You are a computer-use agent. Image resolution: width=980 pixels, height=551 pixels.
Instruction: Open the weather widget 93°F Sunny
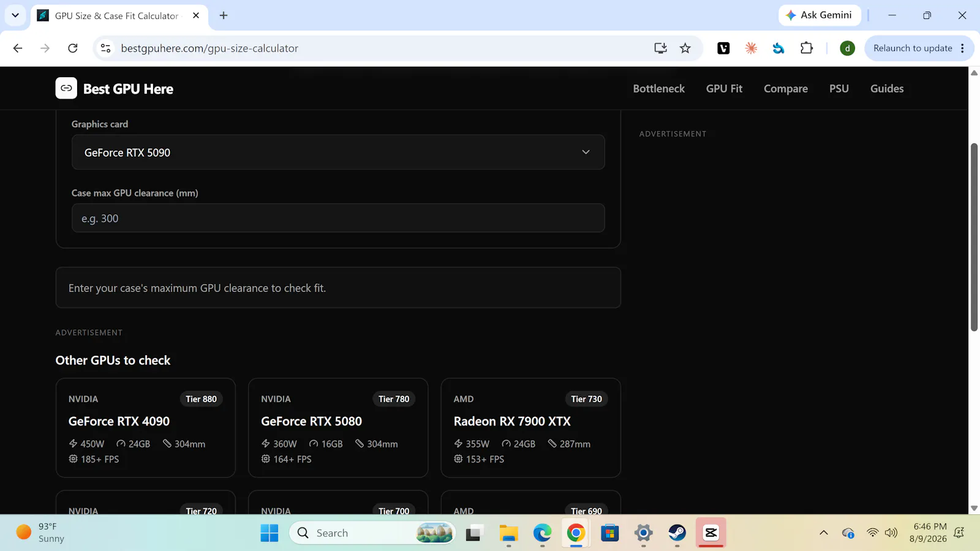click(40, 533)
